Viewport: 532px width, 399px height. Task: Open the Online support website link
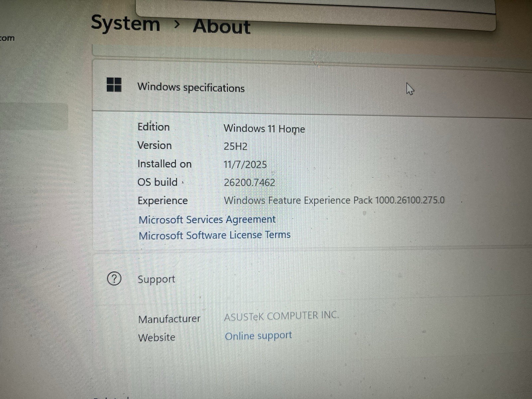[x=258, y=336]
